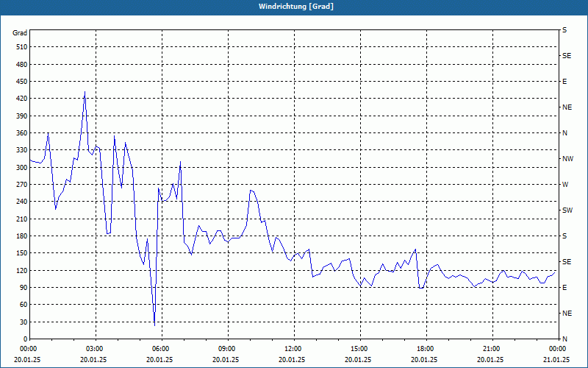This screenshot has width=588, height=368.
Task: Select the 270 value on left axis
Action: (x=22, y=185)
